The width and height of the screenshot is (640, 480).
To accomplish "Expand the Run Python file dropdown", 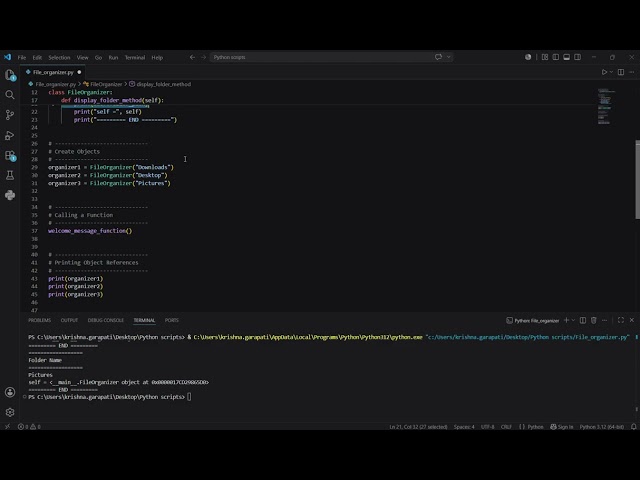I will coord(611,72).
